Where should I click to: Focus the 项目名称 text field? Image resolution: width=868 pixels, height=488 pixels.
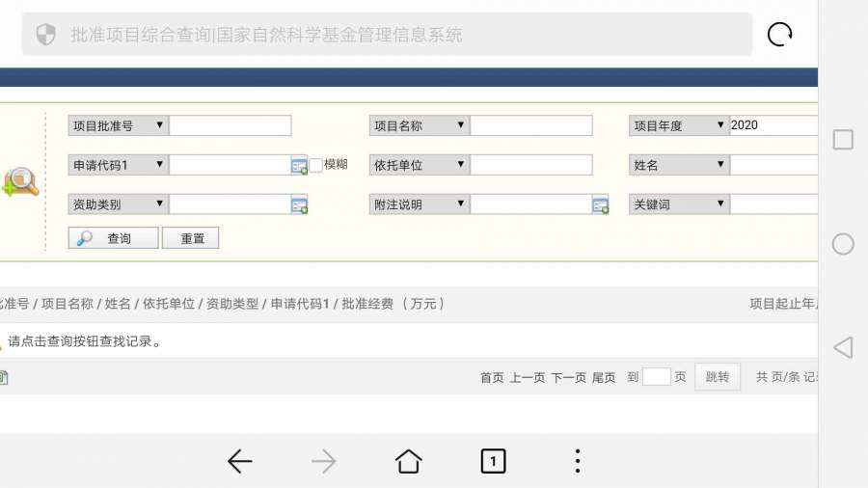531,125
